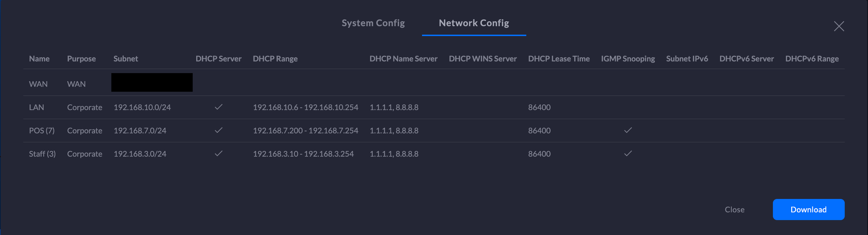Switch to the System Config tab
Screen dimensions: 868x235
point(373,23)
